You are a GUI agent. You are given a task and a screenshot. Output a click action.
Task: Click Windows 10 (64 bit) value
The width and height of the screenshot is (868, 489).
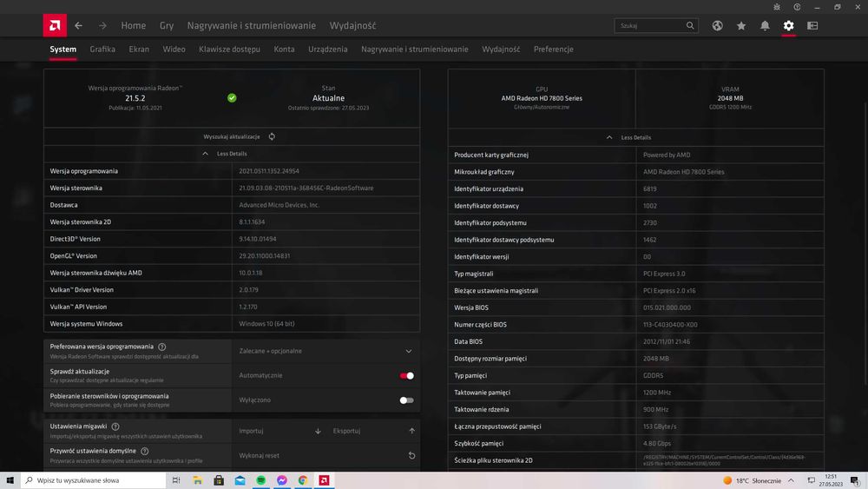[x=266, y=324]
